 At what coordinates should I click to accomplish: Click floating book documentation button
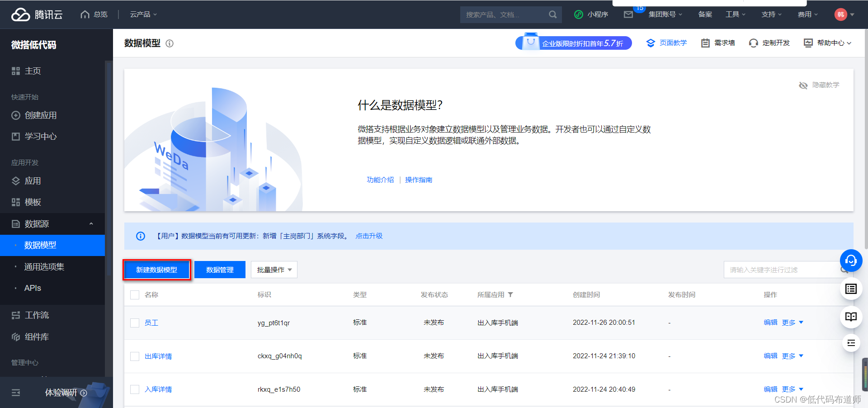tap(851, 317)
